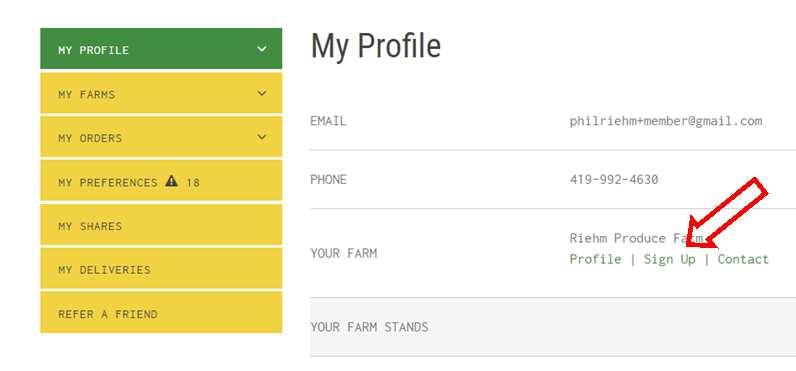Click the philriehm+member@gmail.com email address
Viewport: 796px width, 371px height.
tap(666, 121)
